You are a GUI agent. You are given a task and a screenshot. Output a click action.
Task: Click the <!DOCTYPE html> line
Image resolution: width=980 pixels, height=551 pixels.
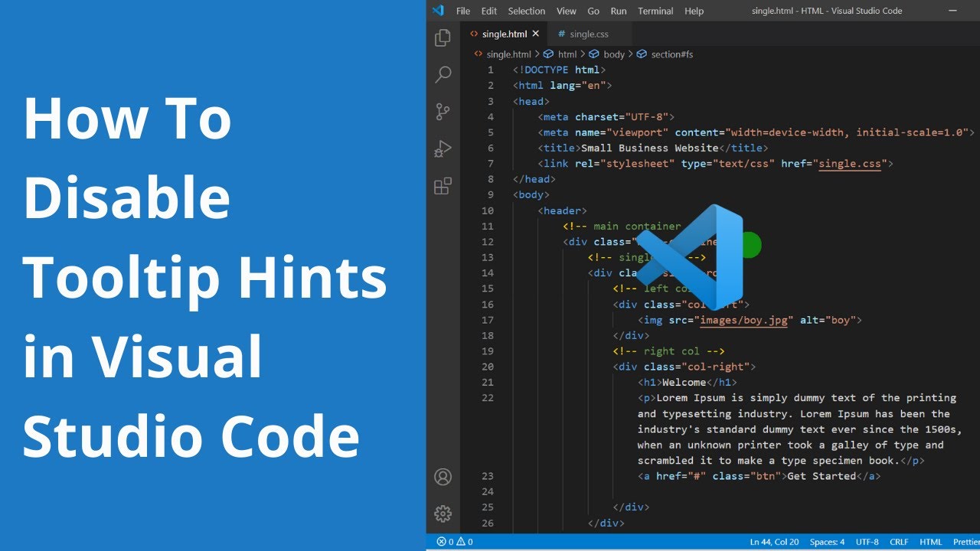[x=559, y=70]
